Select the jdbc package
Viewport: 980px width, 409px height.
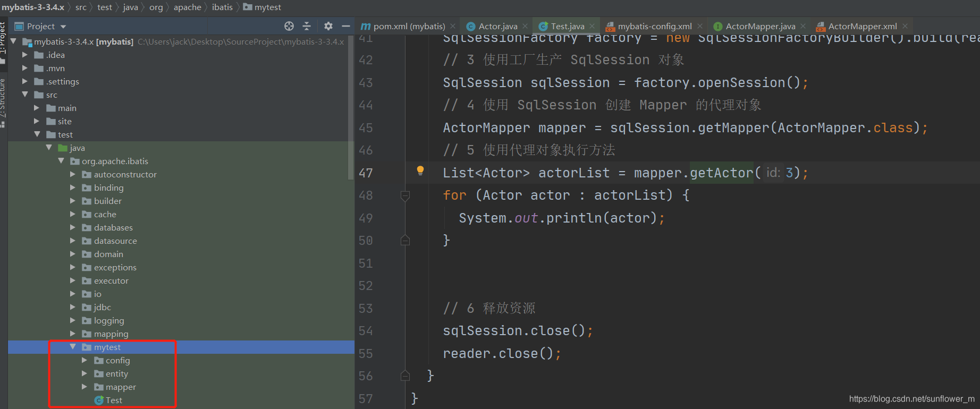tap(102, 307)
